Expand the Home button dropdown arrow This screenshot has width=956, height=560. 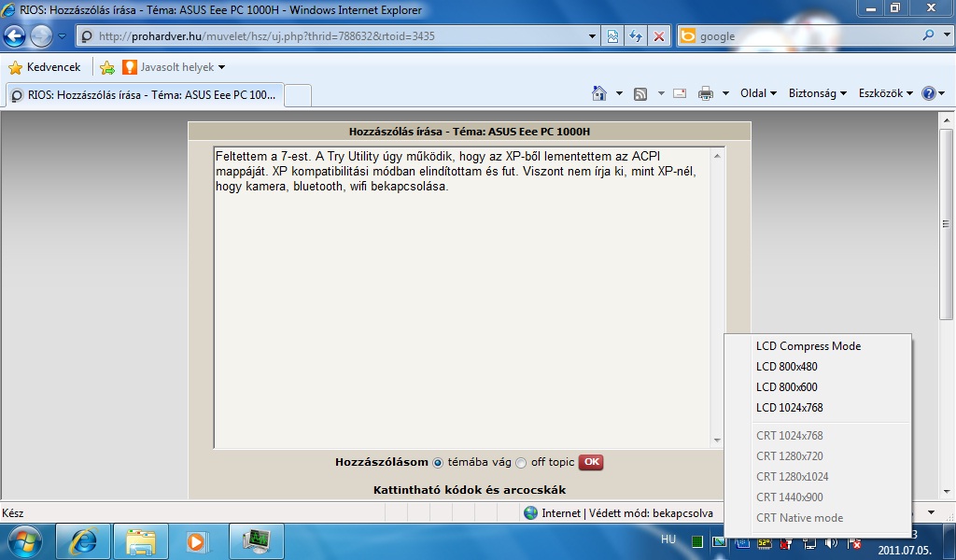click(x=619, y=93)
